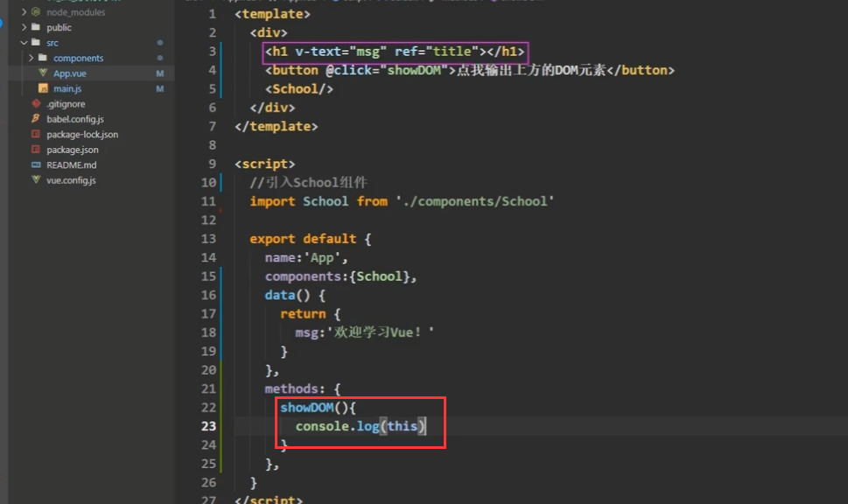
Task: Click the npm icon beside package-lock.json
Action: tap(36, 134)
